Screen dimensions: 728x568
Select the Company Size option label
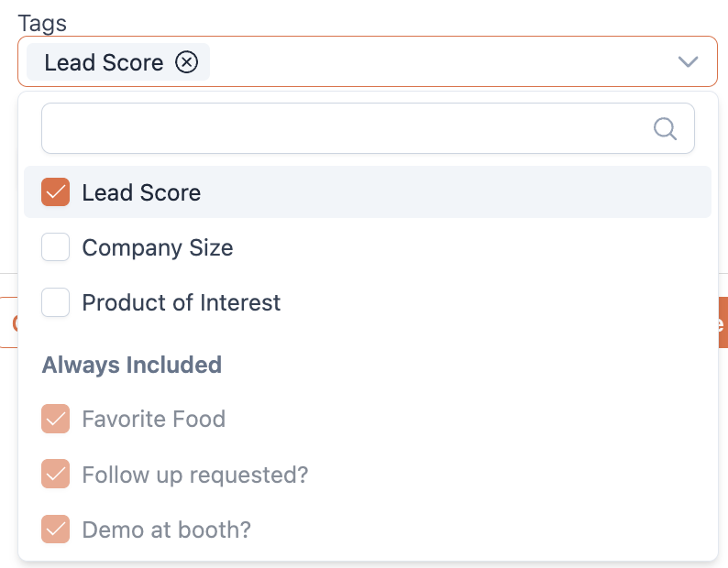click(x=158, y=247)
